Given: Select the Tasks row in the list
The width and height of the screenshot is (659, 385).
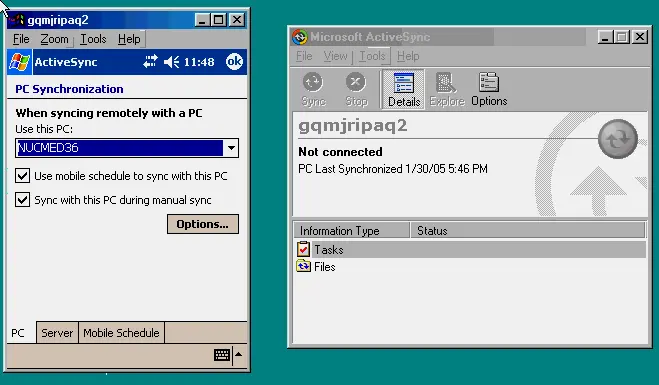Looking at the screenshot, I should coord(470,250).
